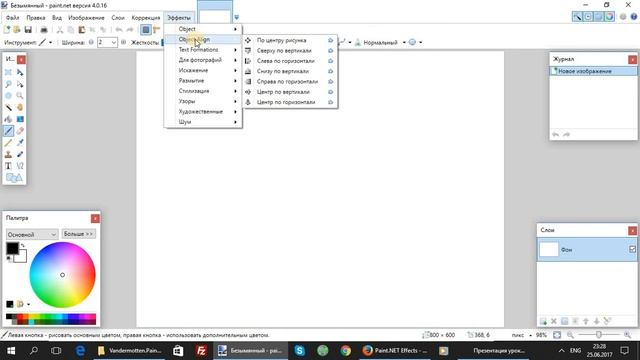
Task: Open the пикс units dropdown
Action: click(521, 335)
